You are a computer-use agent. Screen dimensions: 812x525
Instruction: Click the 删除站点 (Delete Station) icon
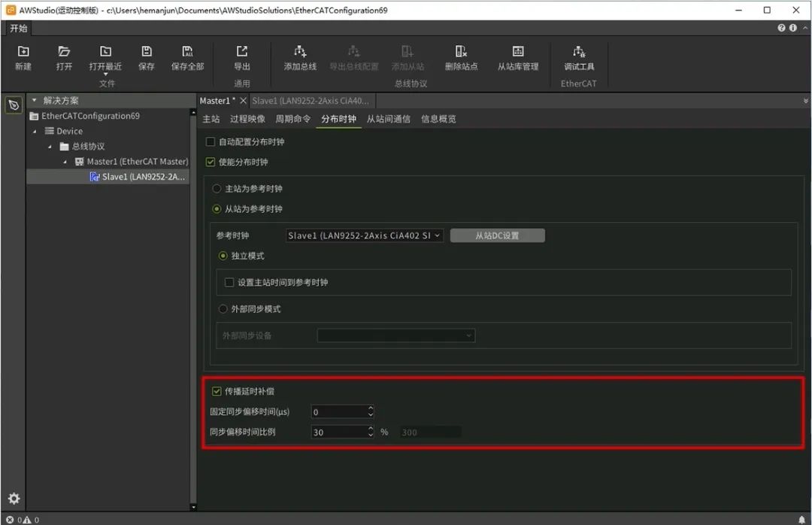tap(461, 52)
